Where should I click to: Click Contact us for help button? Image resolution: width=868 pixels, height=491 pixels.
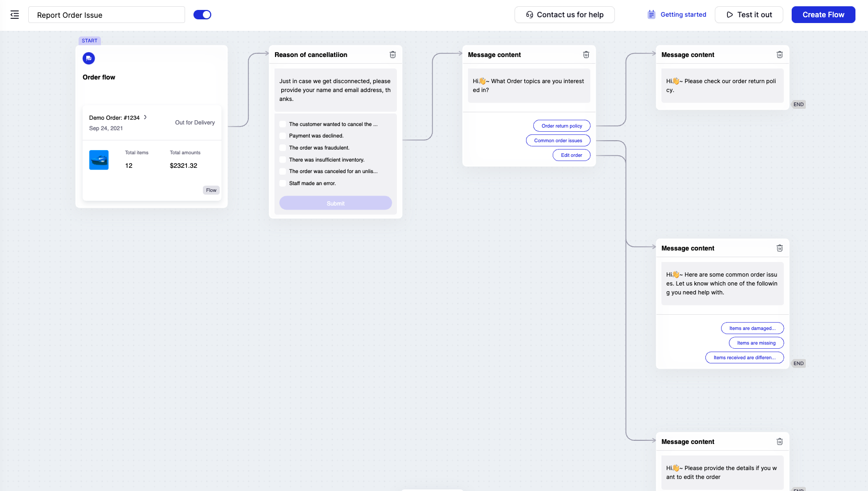[565, 15]
